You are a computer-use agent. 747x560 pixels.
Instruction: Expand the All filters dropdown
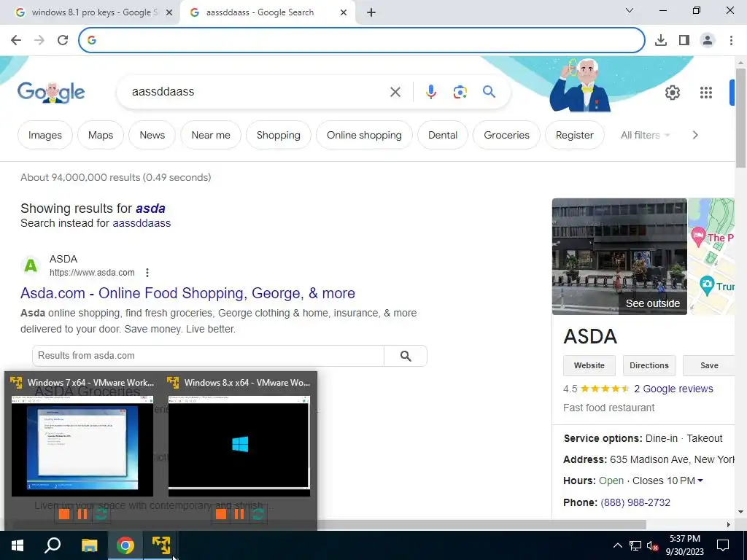click(645, 135)
